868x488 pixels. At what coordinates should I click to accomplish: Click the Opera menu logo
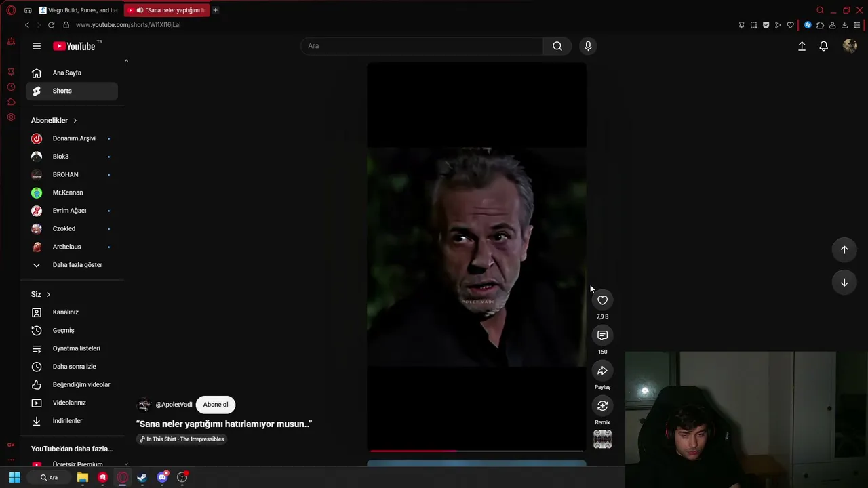(x=11, y=10)
